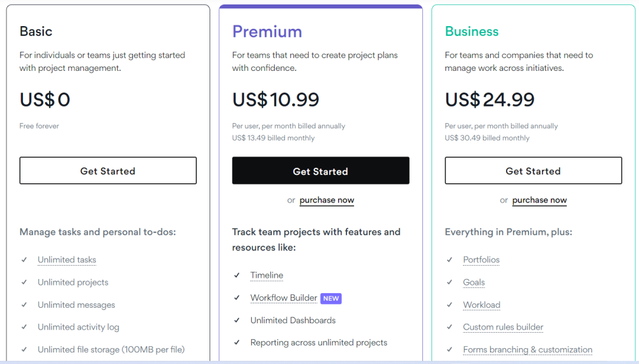
Task: Open the Workload feature link
Action: [x=481, y=305]
